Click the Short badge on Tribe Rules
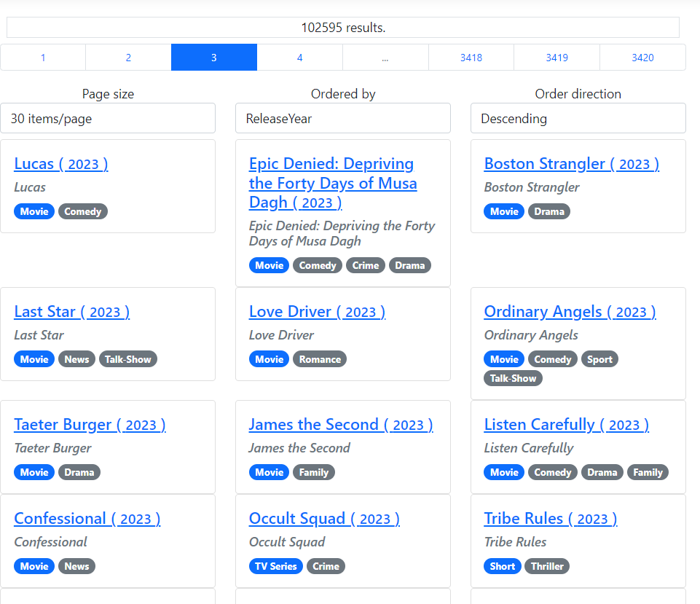Viewport: 700px width, 604px height. point(503,566)
